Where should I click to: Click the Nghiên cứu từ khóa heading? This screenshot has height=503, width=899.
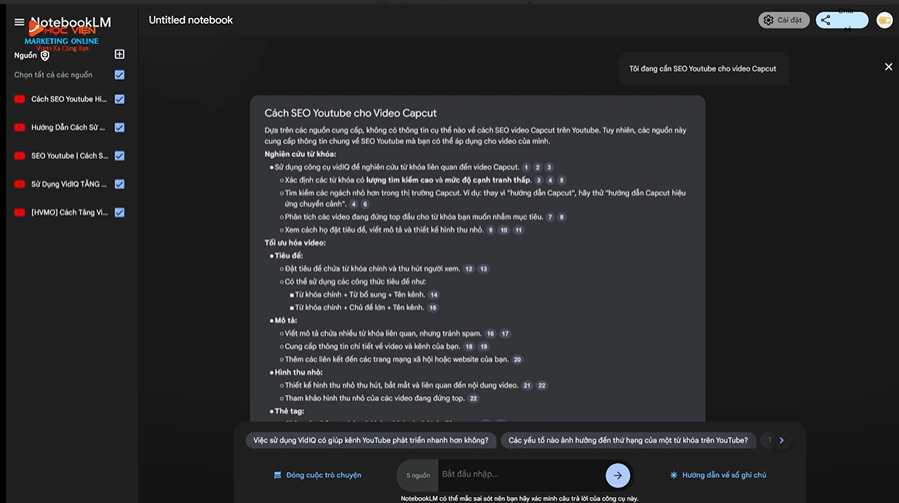[x=300, y=154]
